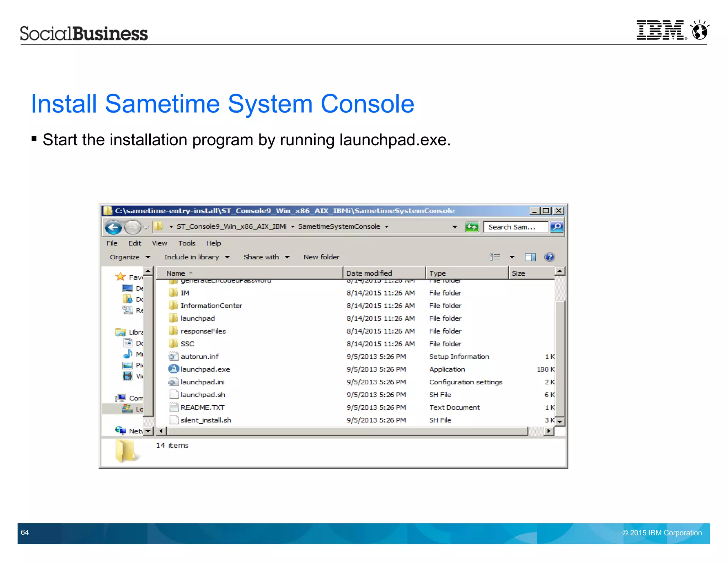Click file list vertical scrollbar down arrow
The width and height of the screenshot is (728, 562).
[560, 422]
